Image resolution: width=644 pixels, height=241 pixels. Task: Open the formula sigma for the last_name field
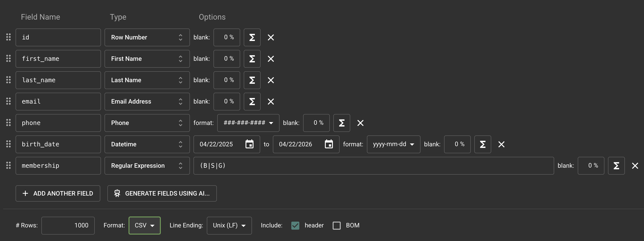252,80
